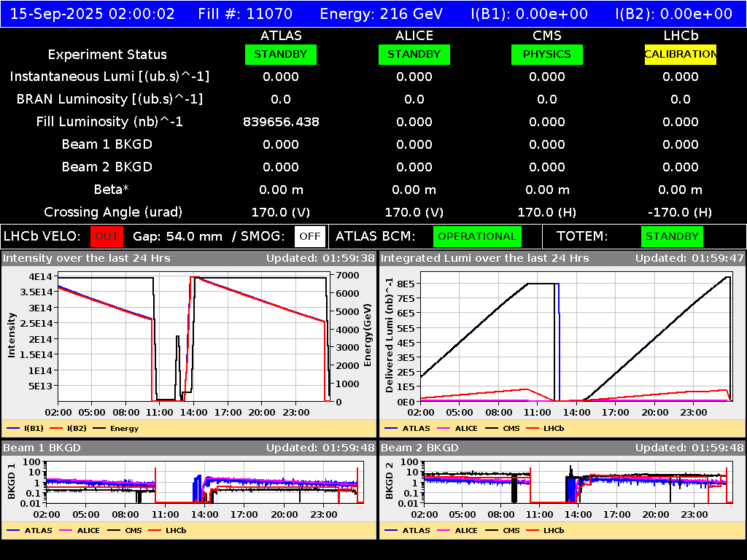
Task: Click I(B2) legend entry in intensity chart
Action: (68, 429)
